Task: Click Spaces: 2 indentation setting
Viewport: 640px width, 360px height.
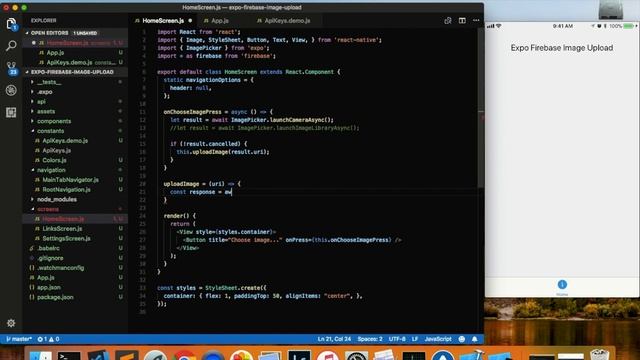Action: point(370,339)
